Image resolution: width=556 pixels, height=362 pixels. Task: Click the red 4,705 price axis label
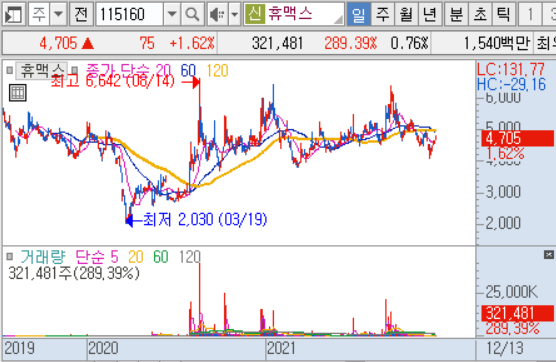pyautogui.click(x=517, y=138)
